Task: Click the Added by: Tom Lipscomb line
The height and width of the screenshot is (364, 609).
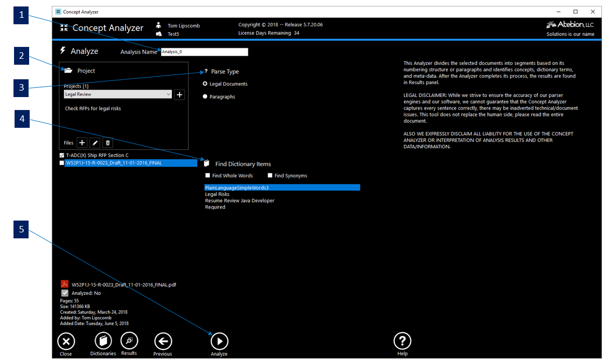Action: tap(86, 318)
